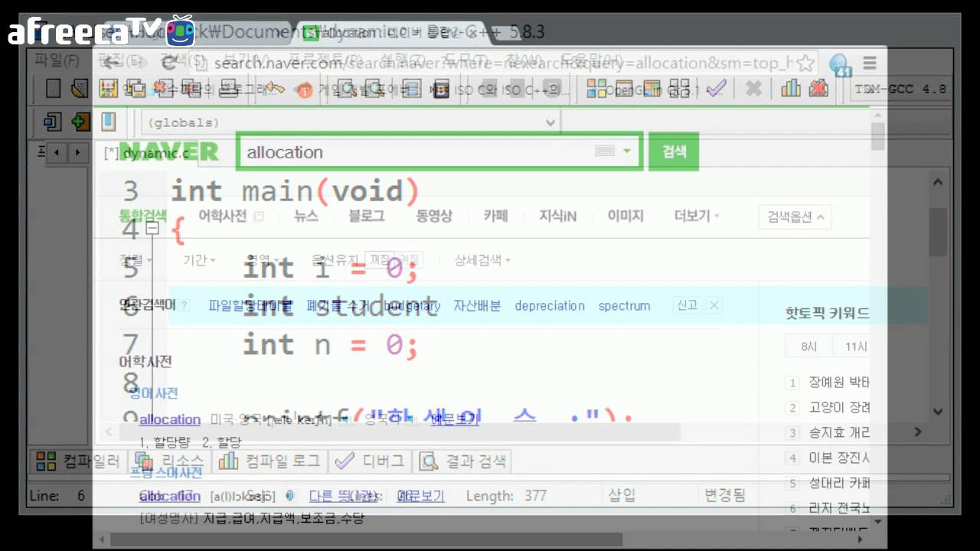The image size is (980, 551).
Task: Click the Dev-C++ profile chart toolbar icon
Action: (791, 88)
